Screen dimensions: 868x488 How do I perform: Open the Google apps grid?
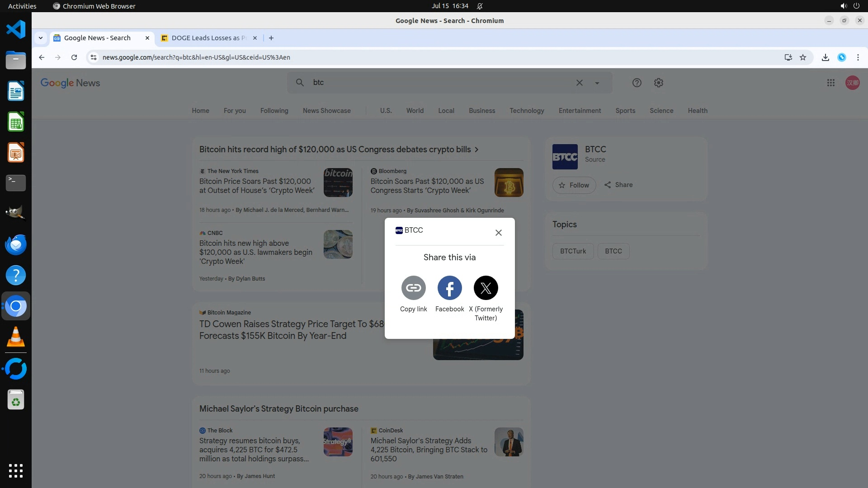830,83
